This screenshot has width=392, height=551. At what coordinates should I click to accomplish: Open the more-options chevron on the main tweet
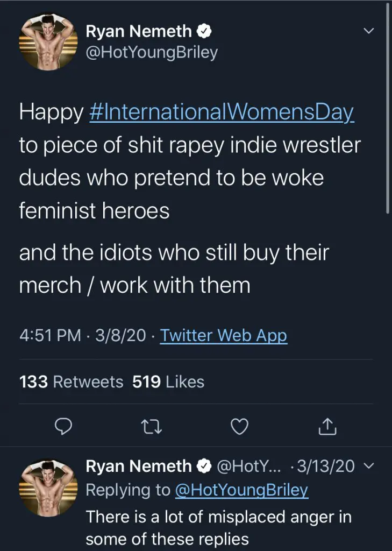(368, 32)
